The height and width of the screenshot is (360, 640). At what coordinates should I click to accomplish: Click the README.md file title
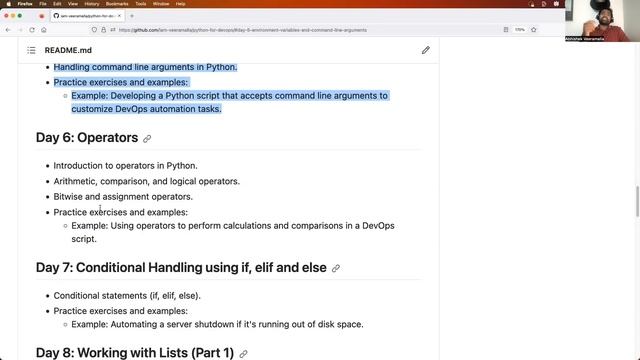pyautogui.click(x=68, y=50)
